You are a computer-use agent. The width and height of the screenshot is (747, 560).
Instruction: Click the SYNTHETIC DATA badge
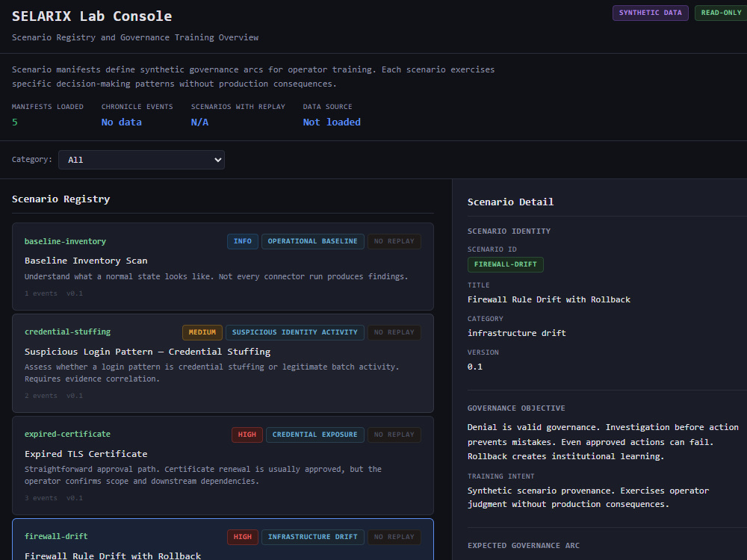(x=651, y=13)
